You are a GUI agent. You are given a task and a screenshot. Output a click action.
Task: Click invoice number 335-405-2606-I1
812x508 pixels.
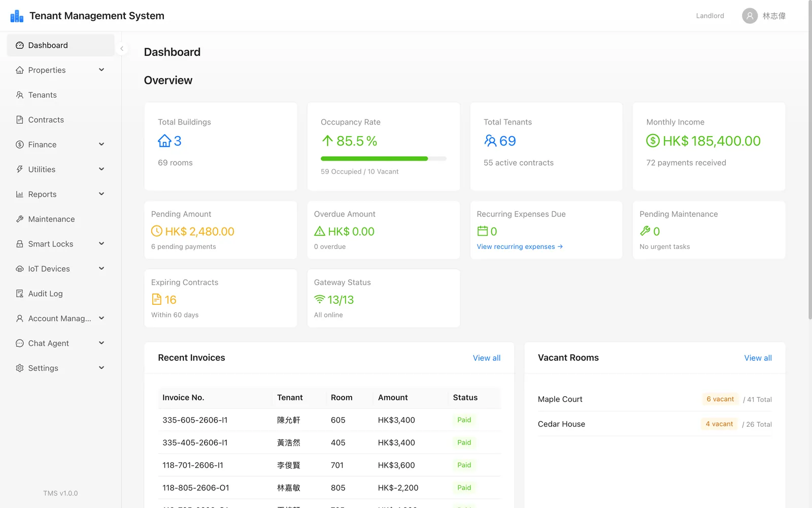pos(195,442)
